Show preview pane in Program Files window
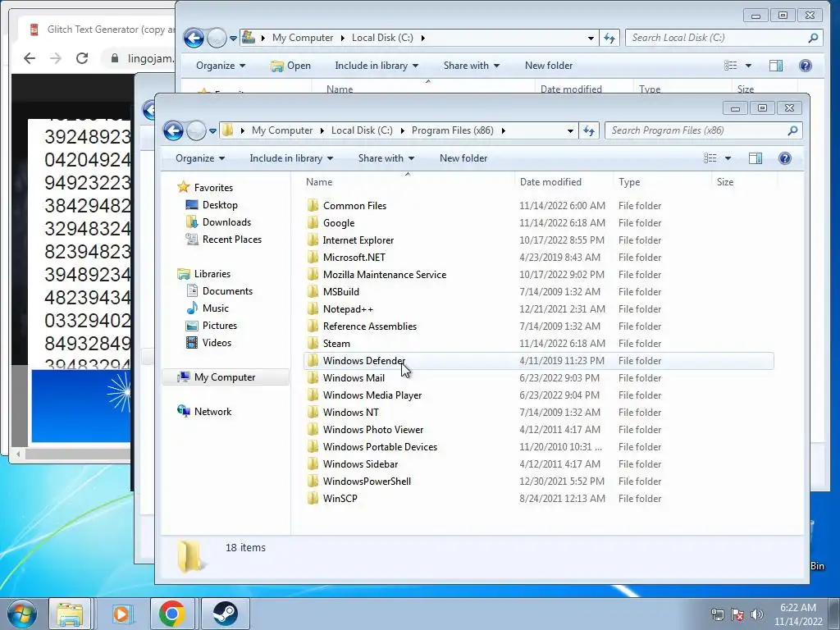This screenshot has height=630, width=840. [x=756, y=158]
